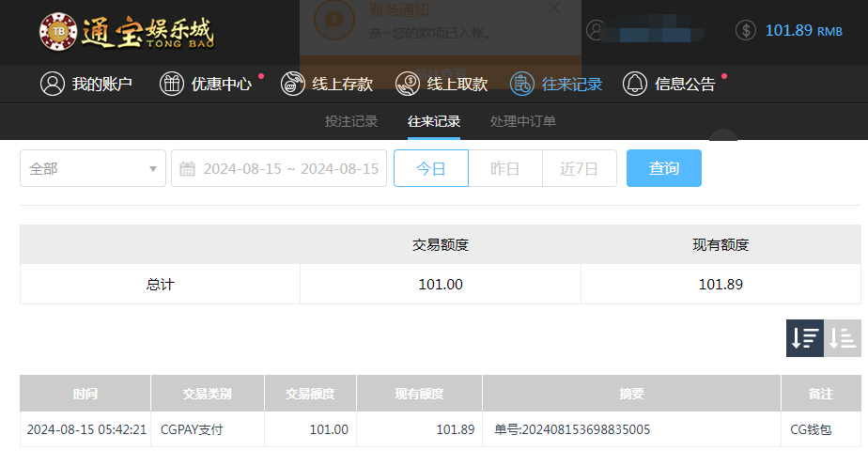Click the calendar icon in date field
868x466 pixels.
click(187, 169)
